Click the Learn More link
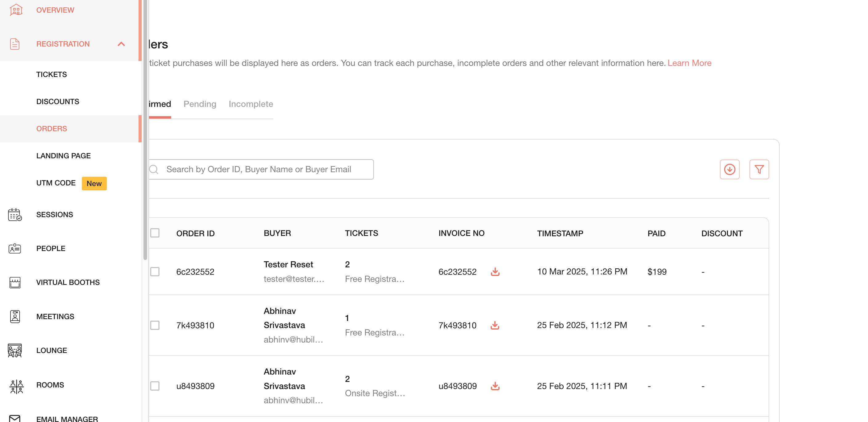 (689, 63)
